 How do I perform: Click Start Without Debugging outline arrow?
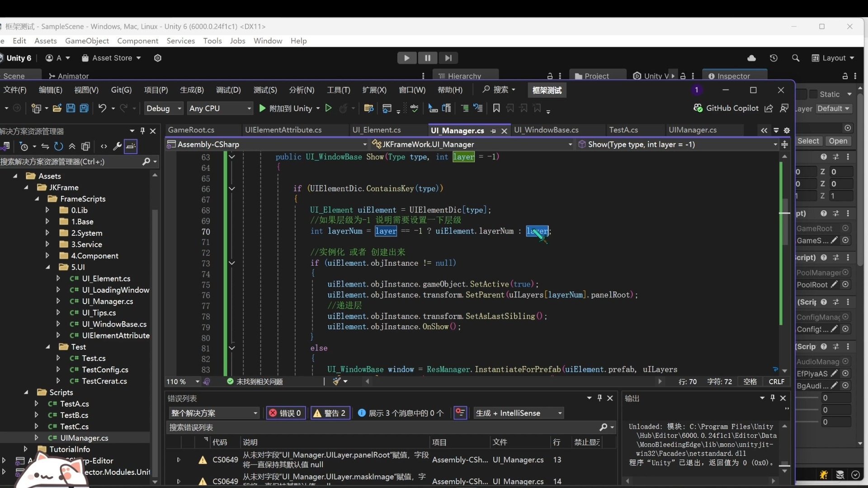(329, 108)
